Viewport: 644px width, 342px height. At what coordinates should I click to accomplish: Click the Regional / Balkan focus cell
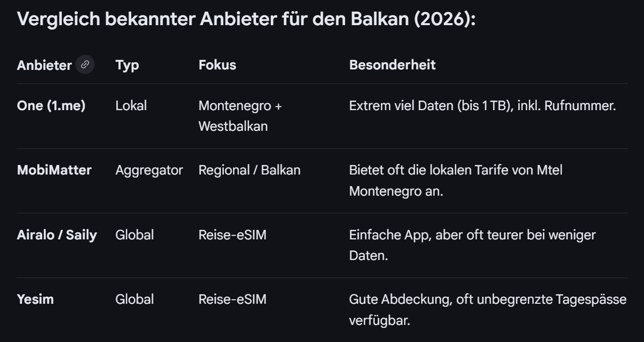coord(249,170)
